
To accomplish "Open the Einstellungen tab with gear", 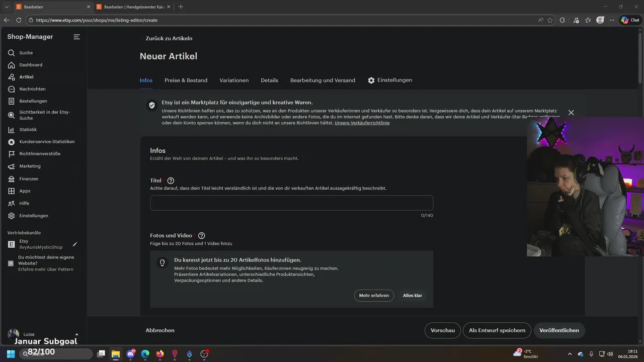I will [x=390, y=80].
